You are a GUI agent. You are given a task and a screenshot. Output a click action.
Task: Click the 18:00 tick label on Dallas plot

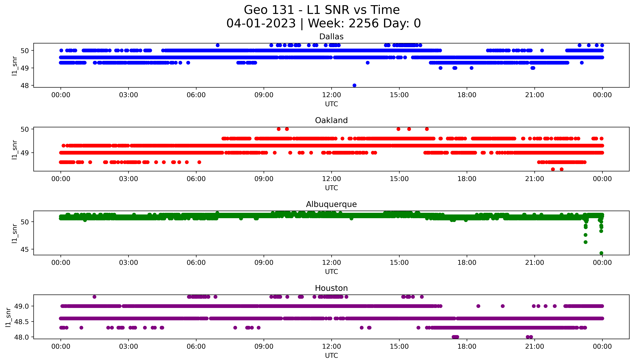click(467, 95)
